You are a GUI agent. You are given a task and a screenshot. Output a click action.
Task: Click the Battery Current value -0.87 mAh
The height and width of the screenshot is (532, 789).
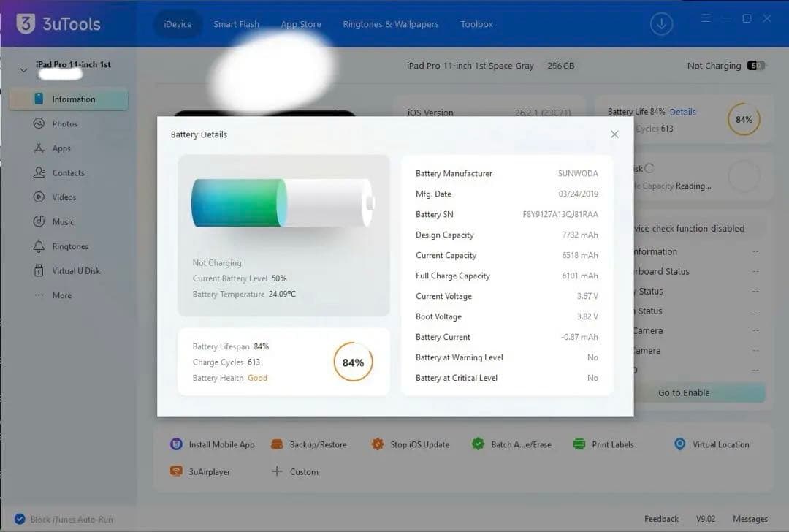click(579, 337)
